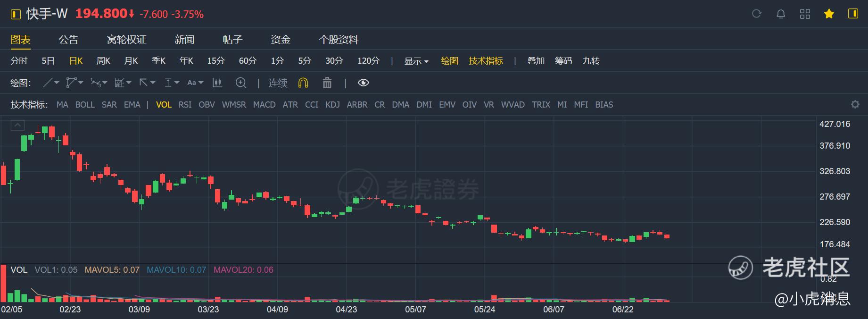Enable 叠加 overlay comparison

(x=536, y=61)
